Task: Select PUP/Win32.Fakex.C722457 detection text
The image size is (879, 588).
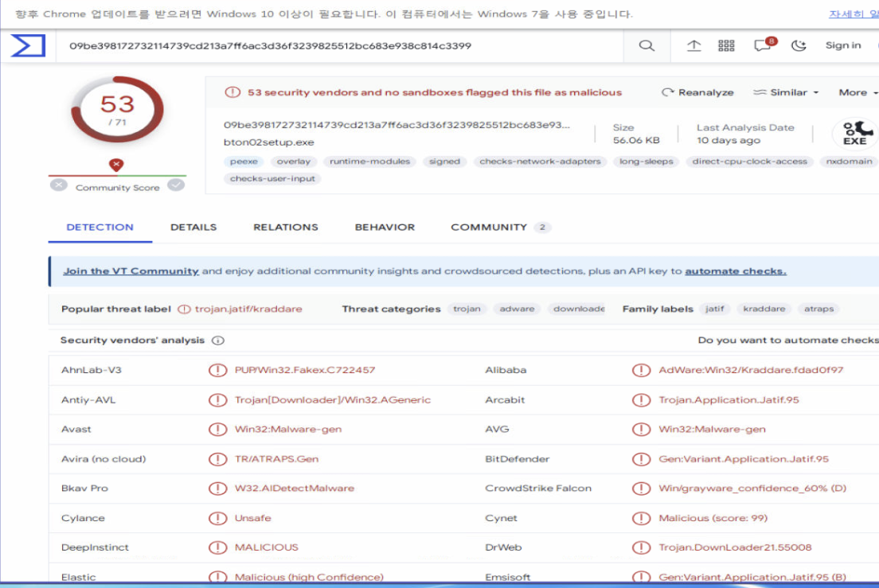Action: (304, 370)
